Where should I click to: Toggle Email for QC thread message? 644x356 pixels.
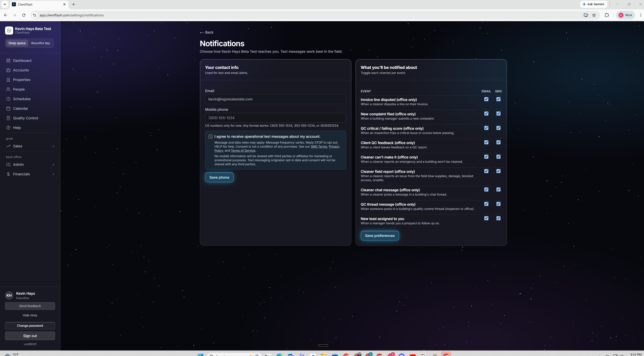coord(486,204)
